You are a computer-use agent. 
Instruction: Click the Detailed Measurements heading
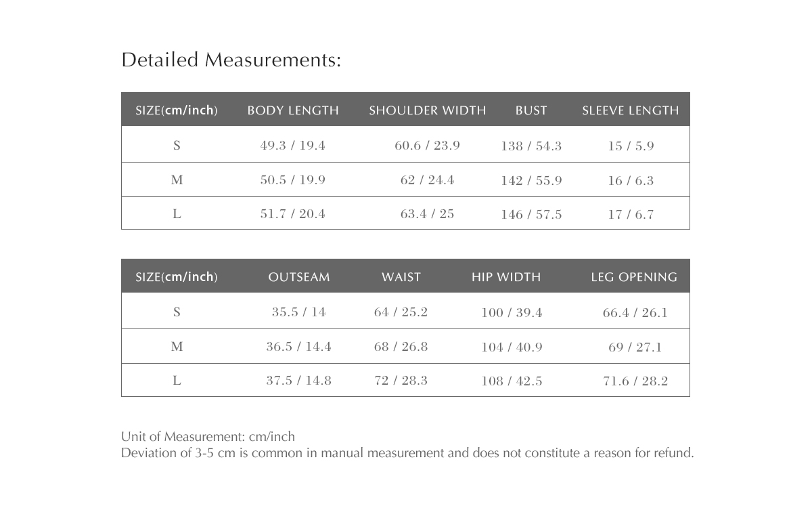pos(231,60)
